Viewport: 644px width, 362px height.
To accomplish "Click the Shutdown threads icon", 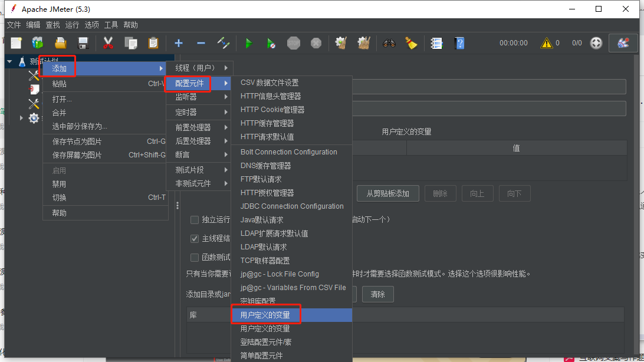I will [x=316, y=42].
